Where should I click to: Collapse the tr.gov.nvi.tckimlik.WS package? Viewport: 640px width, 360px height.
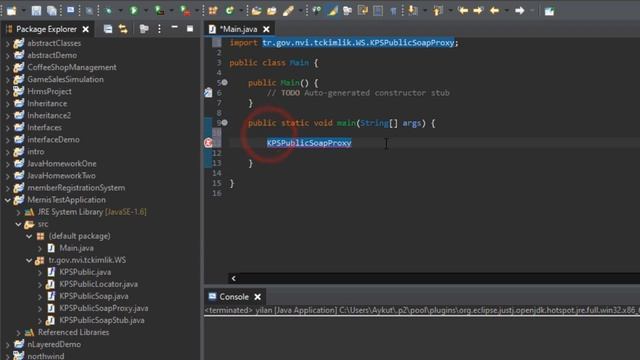[x=29, y=260]
